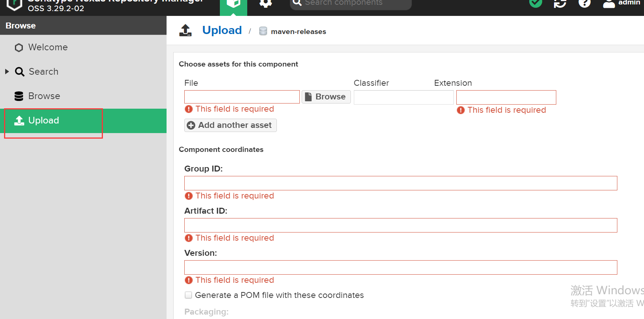Click the Sonatype Nexus logo icon

pos(14,4)
